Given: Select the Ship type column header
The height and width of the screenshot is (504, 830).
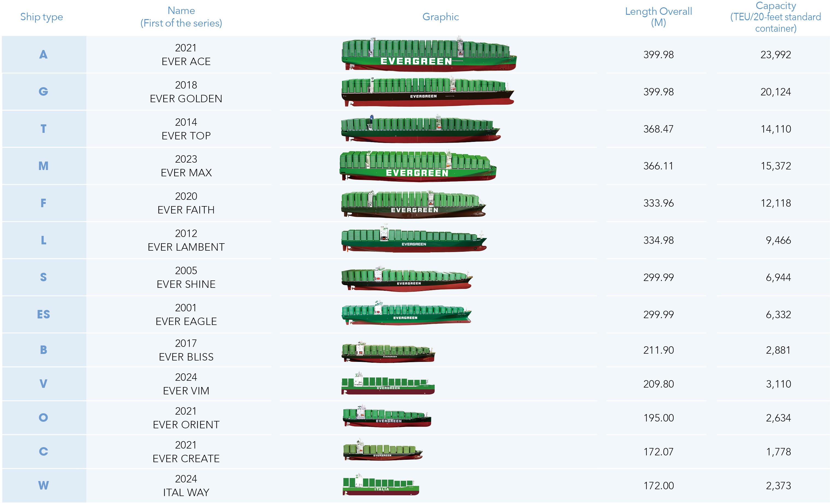Looking at the screenshot, I should 42,17.
